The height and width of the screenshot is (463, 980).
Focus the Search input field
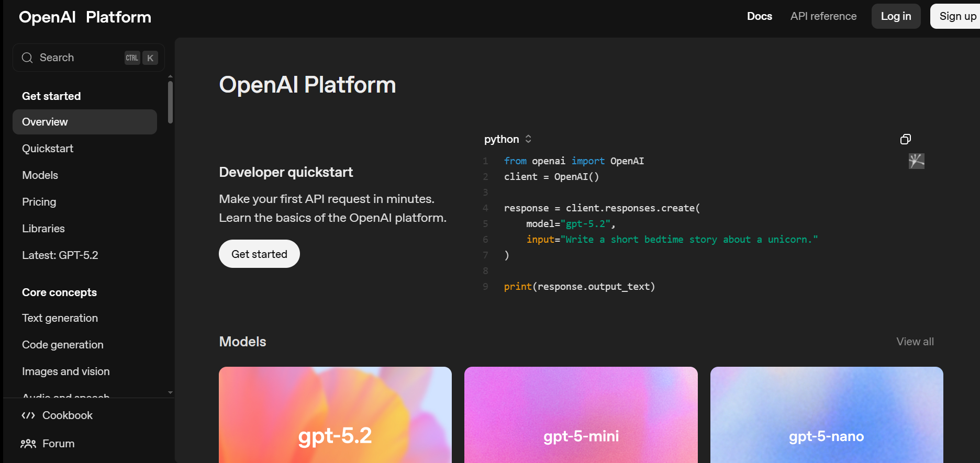tap(79, 58)
